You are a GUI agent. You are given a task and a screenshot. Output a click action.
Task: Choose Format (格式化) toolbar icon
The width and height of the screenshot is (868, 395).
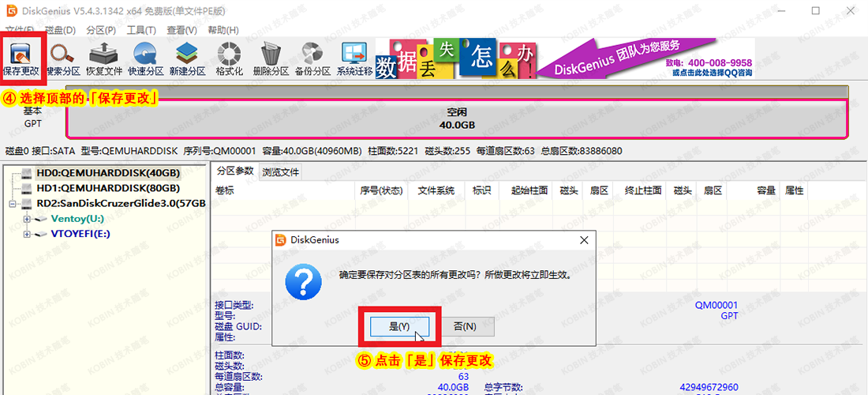(229, 59)
